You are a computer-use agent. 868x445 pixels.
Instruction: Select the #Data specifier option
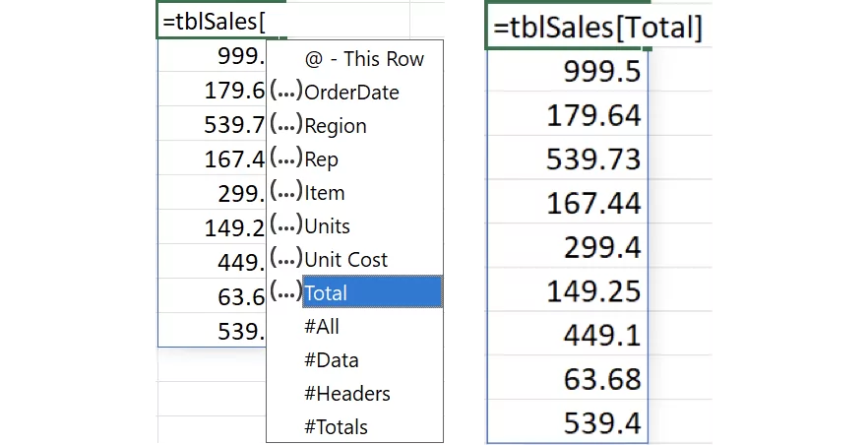331,360
